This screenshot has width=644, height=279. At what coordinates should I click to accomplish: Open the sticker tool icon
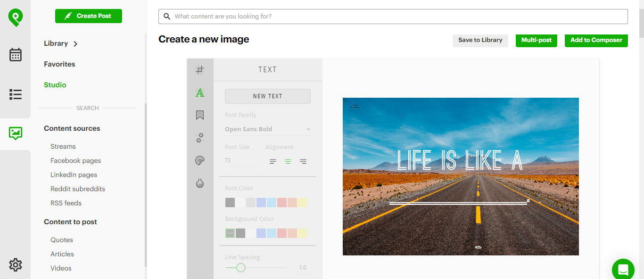(x=200, y=161)
